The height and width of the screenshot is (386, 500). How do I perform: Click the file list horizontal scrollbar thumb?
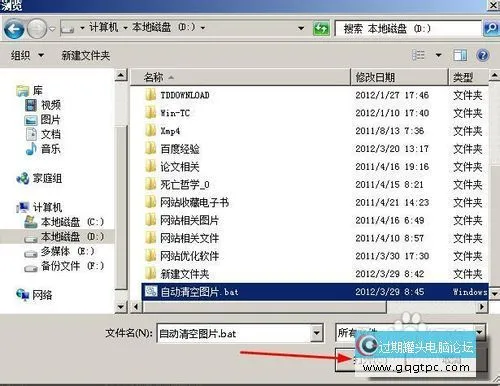pos(264,307)
